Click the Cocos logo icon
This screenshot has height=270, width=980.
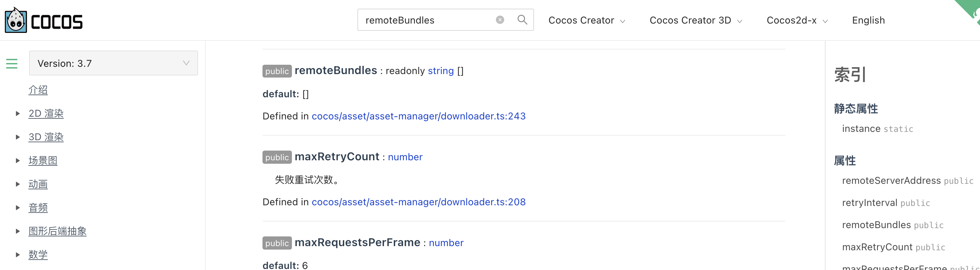point(16,20)
